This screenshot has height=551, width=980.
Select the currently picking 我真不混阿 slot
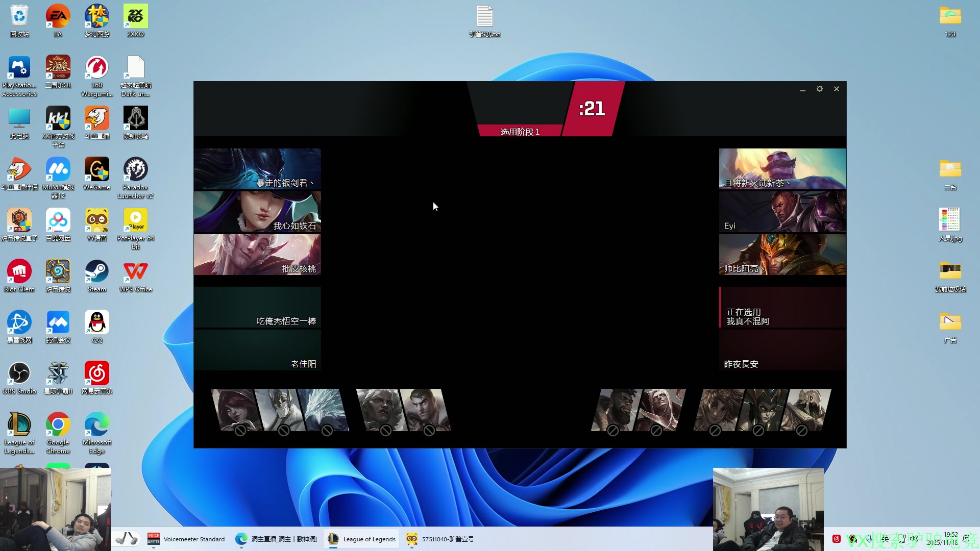[x=782, y=307]
